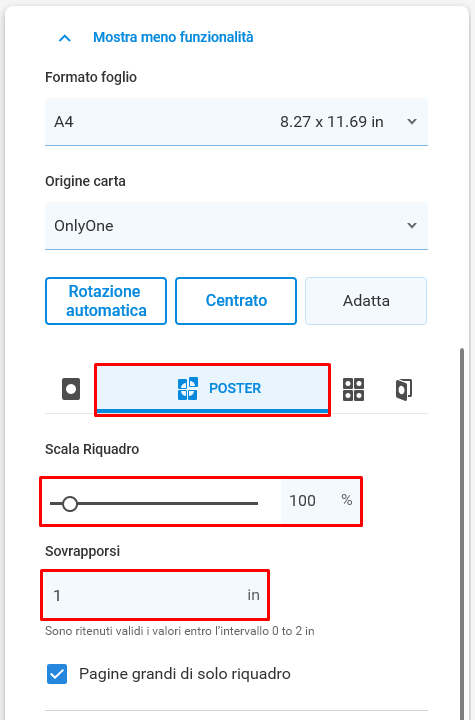Click the collapse chevron beside Mostra meno funzionalità
This screenshot has height=720, width=475.
pyautogui.click(x=65, y=38)
